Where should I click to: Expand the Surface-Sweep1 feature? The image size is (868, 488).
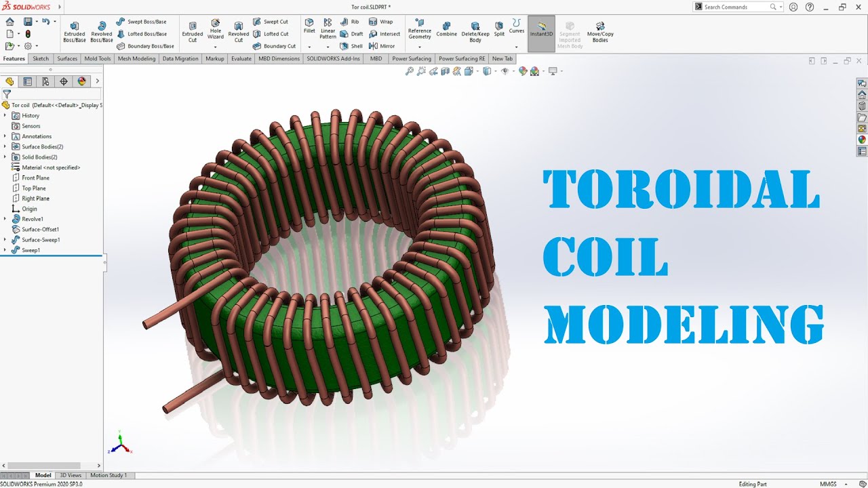(x=5, y=240)
